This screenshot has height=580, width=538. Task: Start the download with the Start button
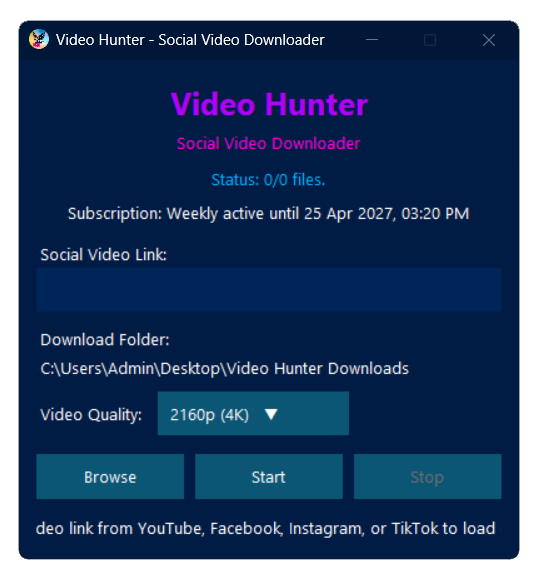coord(269,476)
